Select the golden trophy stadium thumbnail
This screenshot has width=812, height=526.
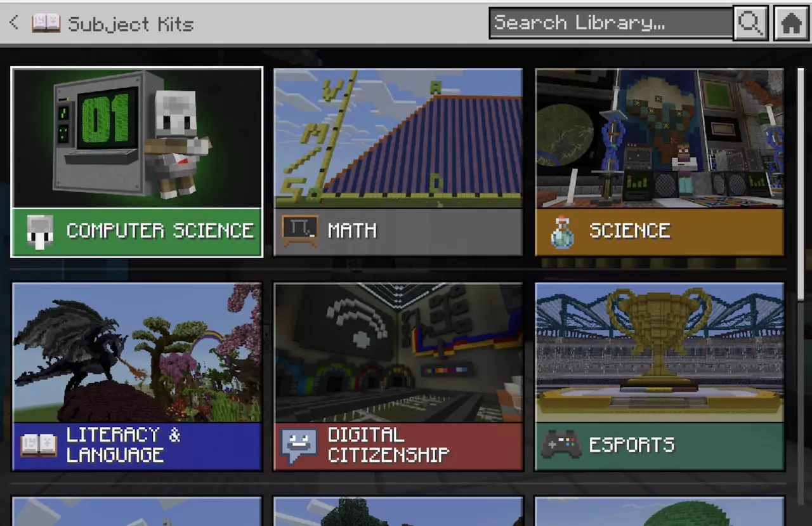(660, 353)
